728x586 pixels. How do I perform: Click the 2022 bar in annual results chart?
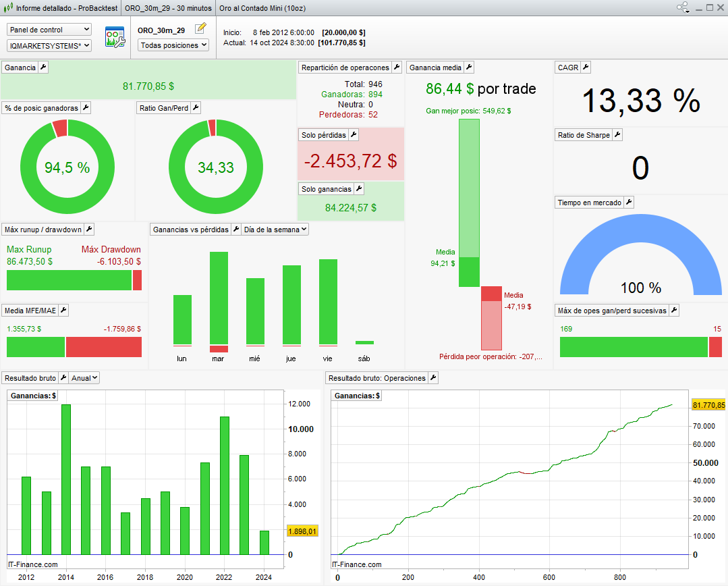224,485
